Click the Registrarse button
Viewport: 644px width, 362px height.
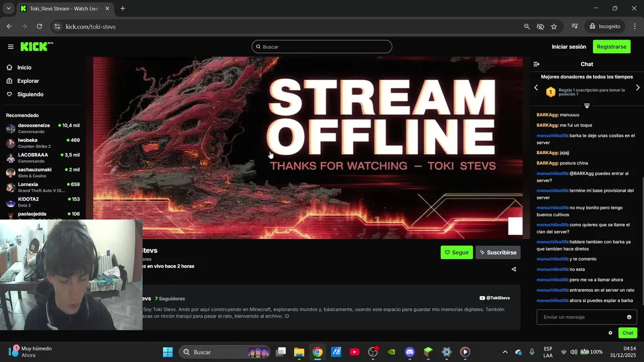pos(611,47)
